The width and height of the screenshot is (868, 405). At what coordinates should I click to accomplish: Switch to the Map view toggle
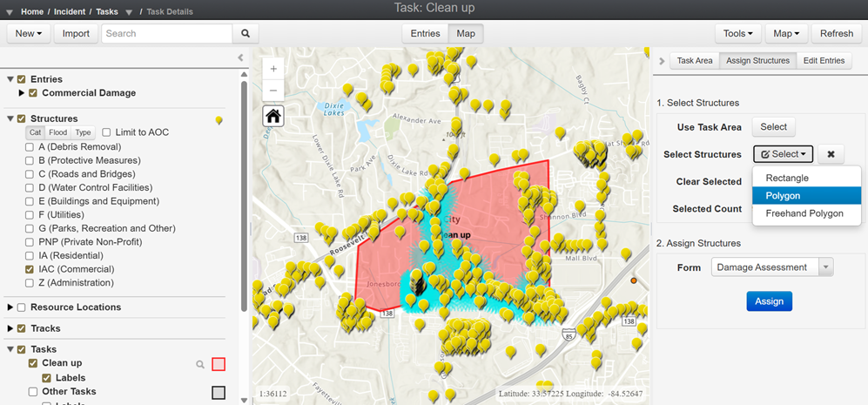466,33
